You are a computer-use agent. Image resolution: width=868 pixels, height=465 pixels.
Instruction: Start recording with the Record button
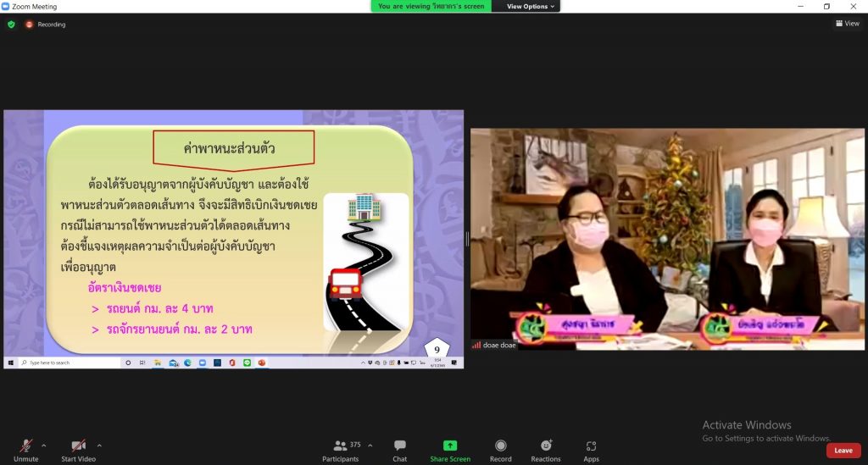pos(501,446)
